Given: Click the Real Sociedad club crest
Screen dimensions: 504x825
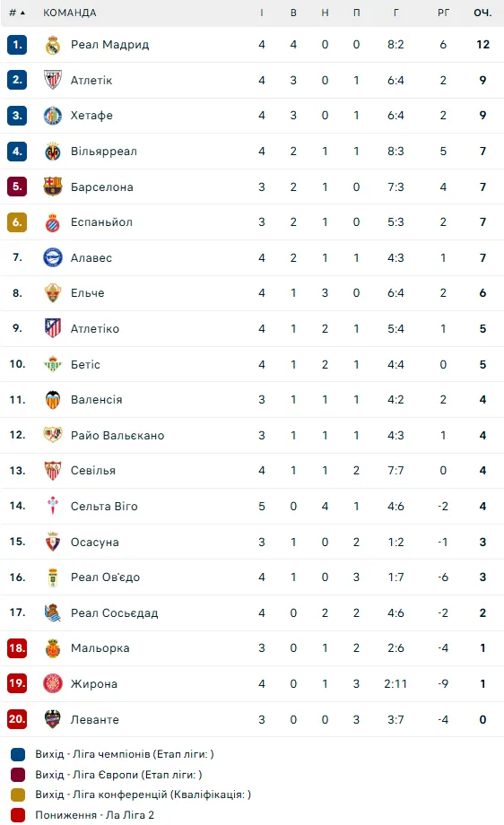Looking at the screenshot, I should coord(53,612).
